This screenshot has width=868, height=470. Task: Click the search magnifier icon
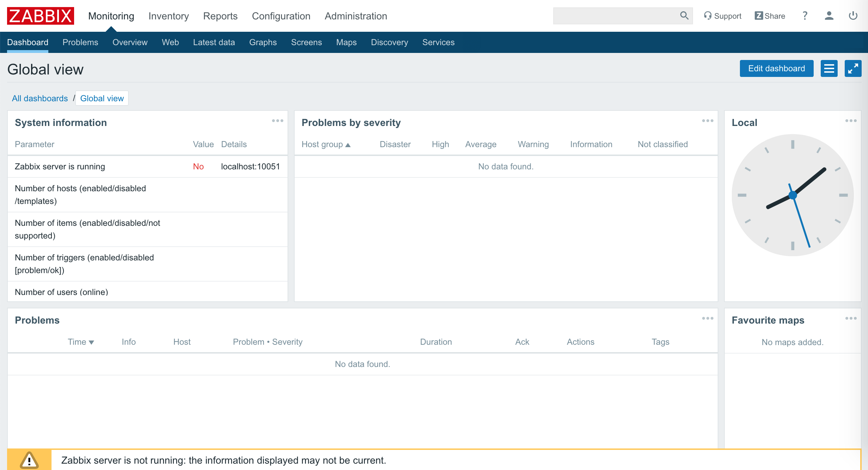point(684,16)
